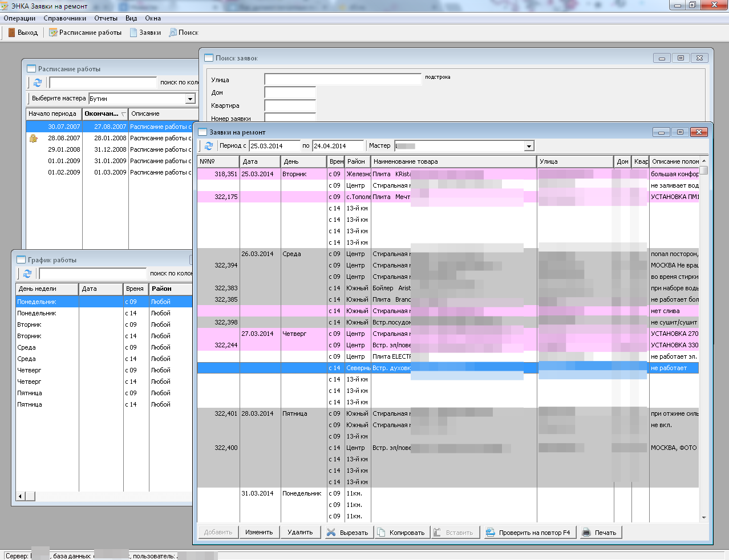Image resolution: width=729 pixels, height=560 pixels.
Task: Open the Заявки toolbar item
Action: pyautogui.click(x=145, y=33)
